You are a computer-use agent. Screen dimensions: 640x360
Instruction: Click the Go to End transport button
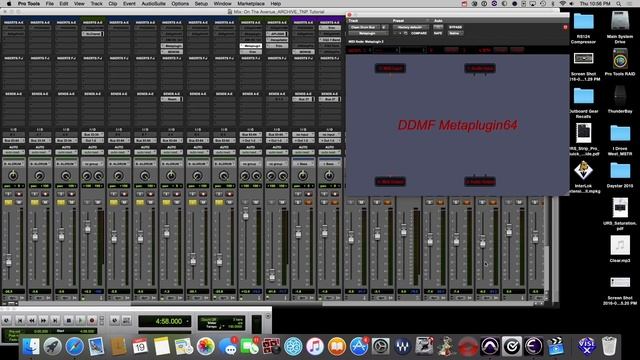[x=55, y=321]
